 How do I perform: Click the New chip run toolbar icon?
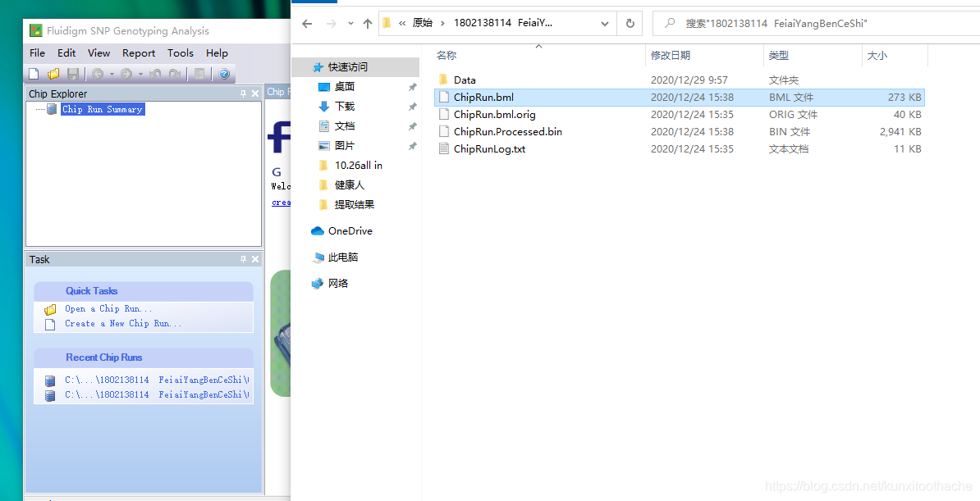click(34, 74)
